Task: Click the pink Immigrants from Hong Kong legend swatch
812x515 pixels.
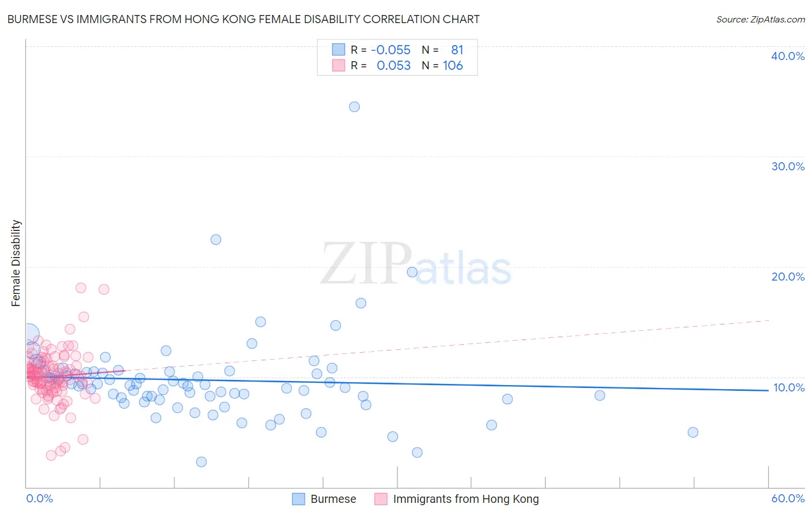Action: 381,499
